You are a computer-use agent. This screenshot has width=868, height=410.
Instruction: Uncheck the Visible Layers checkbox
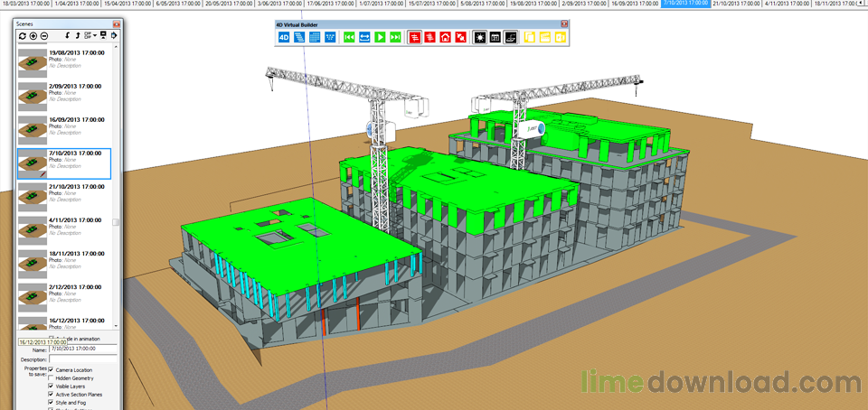point(51,386)
